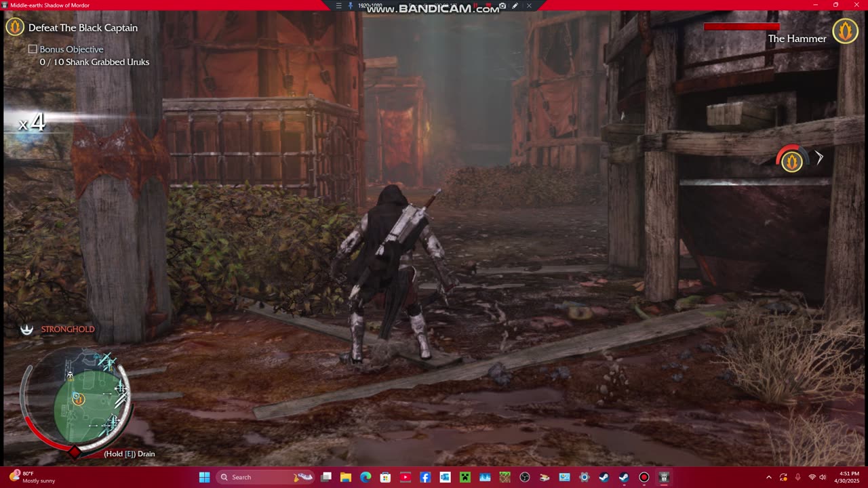This screenshot has width=868, height=488.
Task: Open Minecraft grass block icon on the taskbar
Action: (x=505, y=477)
